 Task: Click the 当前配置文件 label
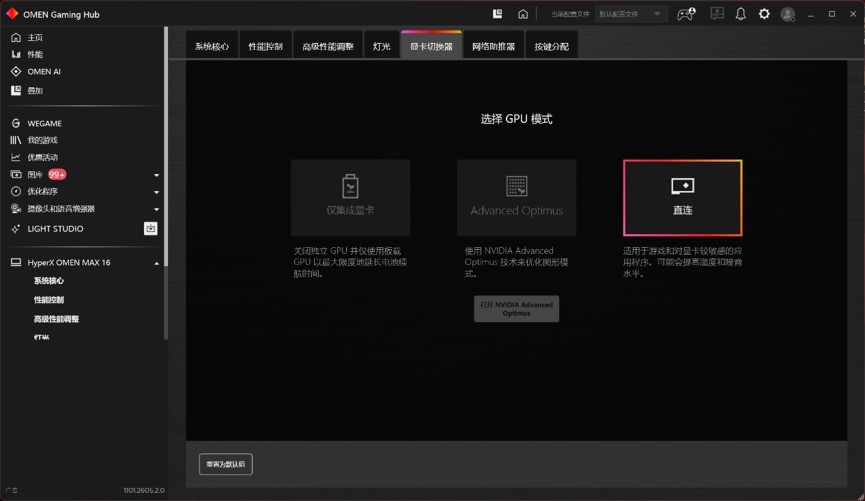point(570,14)
